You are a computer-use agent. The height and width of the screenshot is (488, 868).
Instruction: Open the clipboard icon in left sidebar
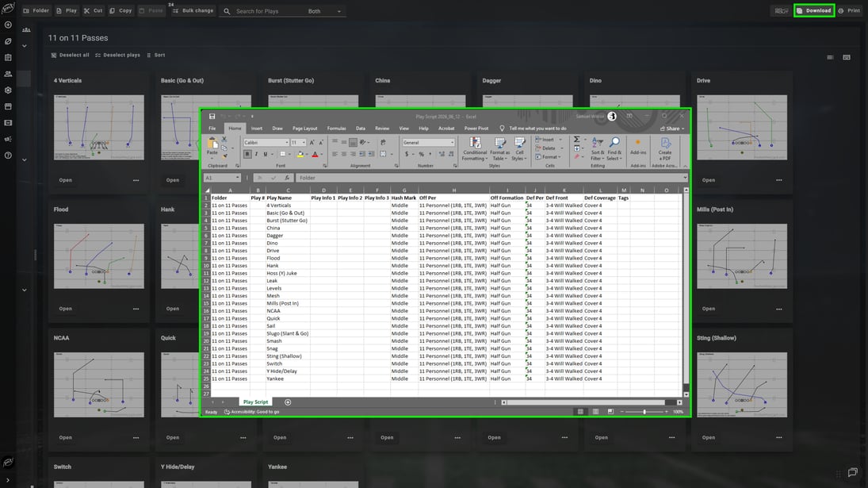pyautogui.click(x=8, y=58)
